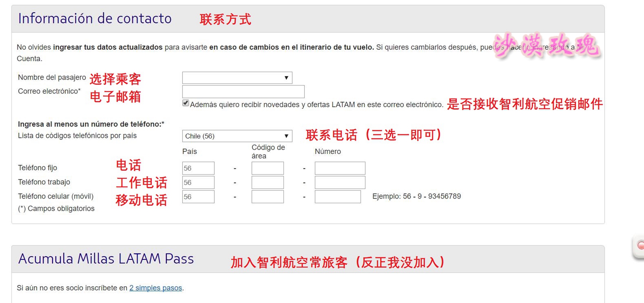Uncheck the LATAM novedades y ofertas checkbox

point(186,103)
